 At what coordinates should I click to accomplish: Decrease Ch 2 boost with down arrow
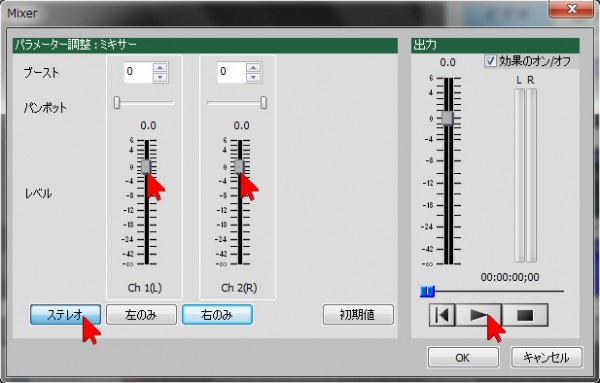[x=253, y=77]
